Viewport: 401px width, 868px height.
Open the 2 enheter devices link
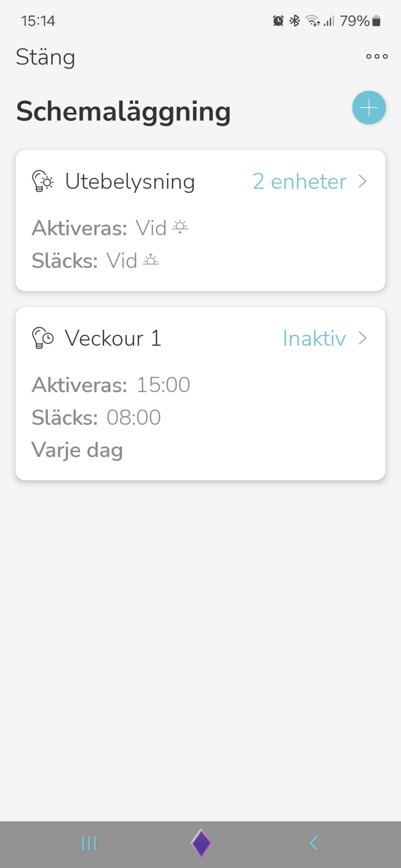pos(300,181)
